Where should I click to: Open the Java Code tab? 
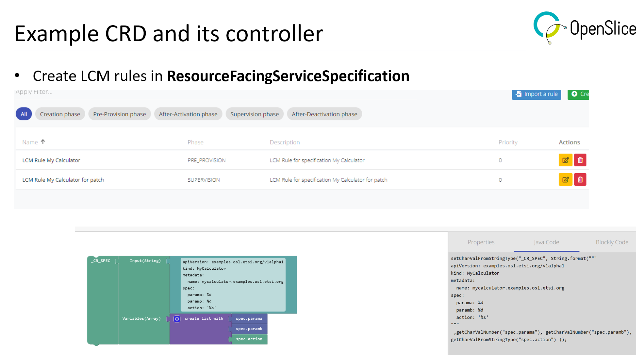(546, 242)
